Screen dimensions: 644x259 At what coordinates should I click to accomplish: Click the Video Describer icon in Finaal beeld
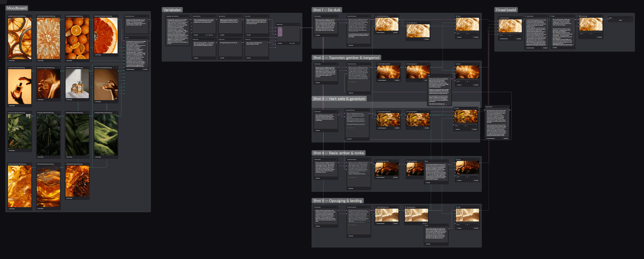click(x=526, y=16)
